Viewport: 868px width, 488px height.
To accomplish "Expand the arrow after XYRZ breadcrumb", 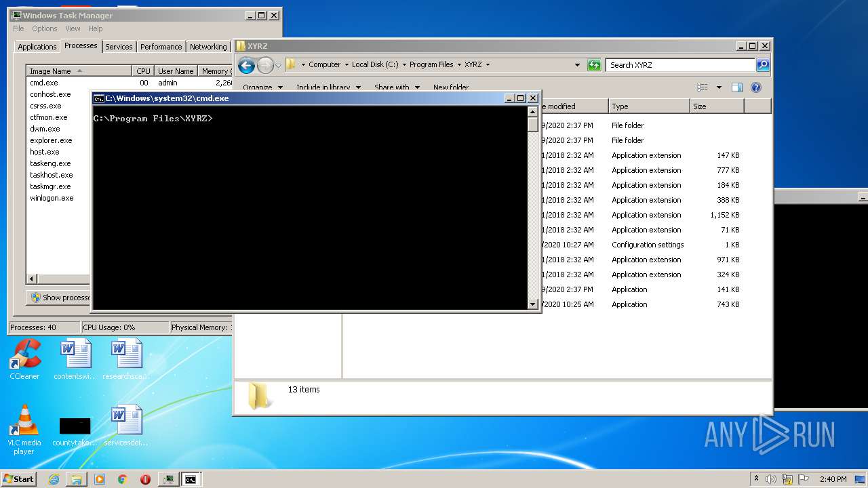I will pos(488,65).
